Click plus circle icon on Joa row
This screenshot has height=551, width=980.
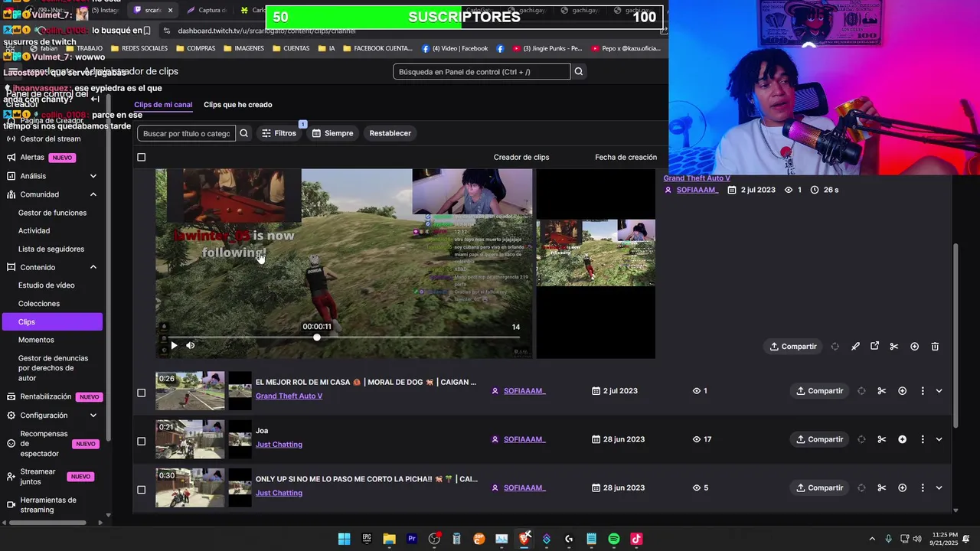(902, 439)
